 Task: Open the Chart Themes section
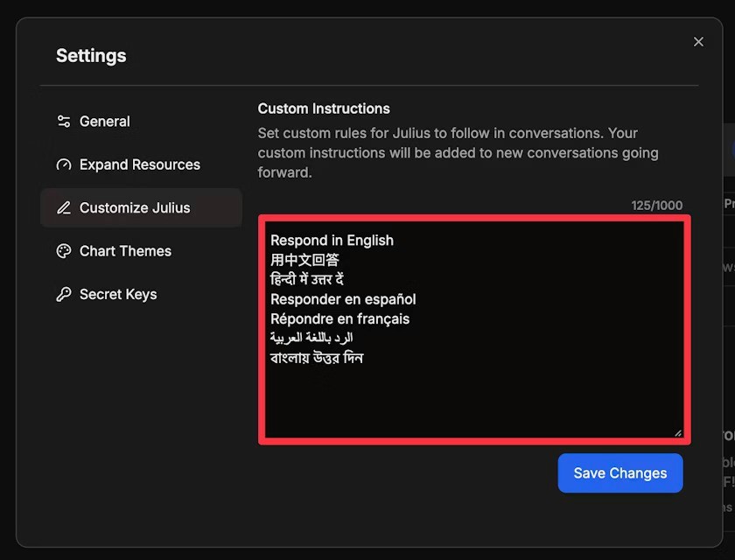[x=124, y=251]
